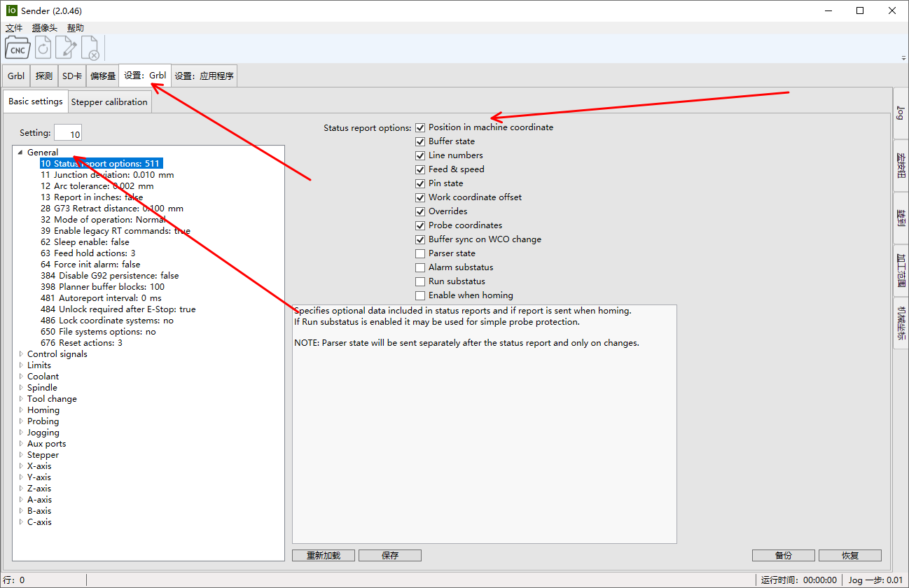Open the Jog side panel tab
Viewport: 909px width, 588px height.
coord(901,113)
